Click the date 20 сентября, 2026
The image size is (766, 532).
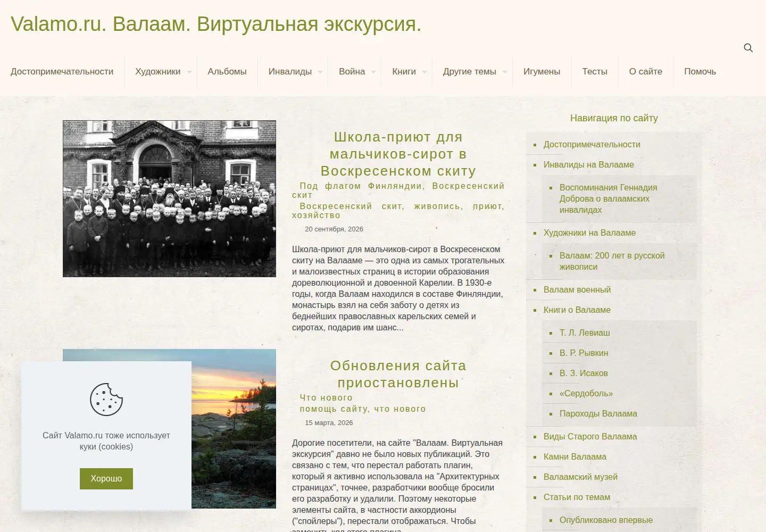point(334,229)
